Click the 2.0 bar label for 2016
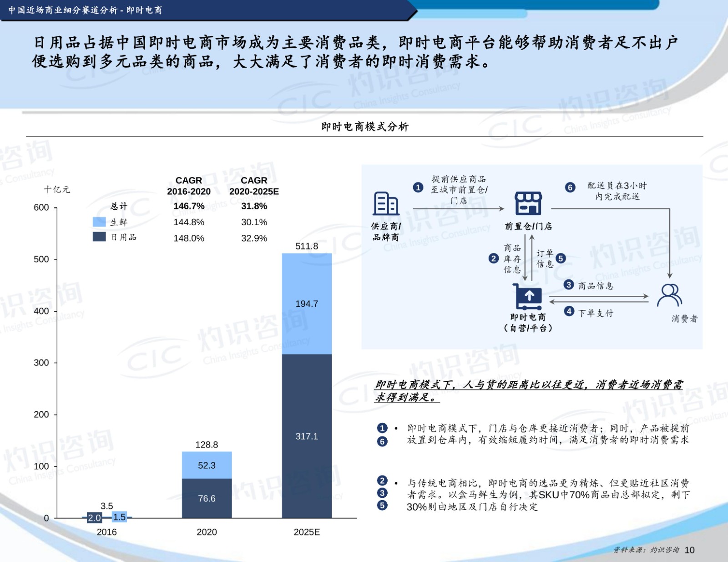Viewport: 728px width, 562px height. pyautogui.click(x=94, y=518)
